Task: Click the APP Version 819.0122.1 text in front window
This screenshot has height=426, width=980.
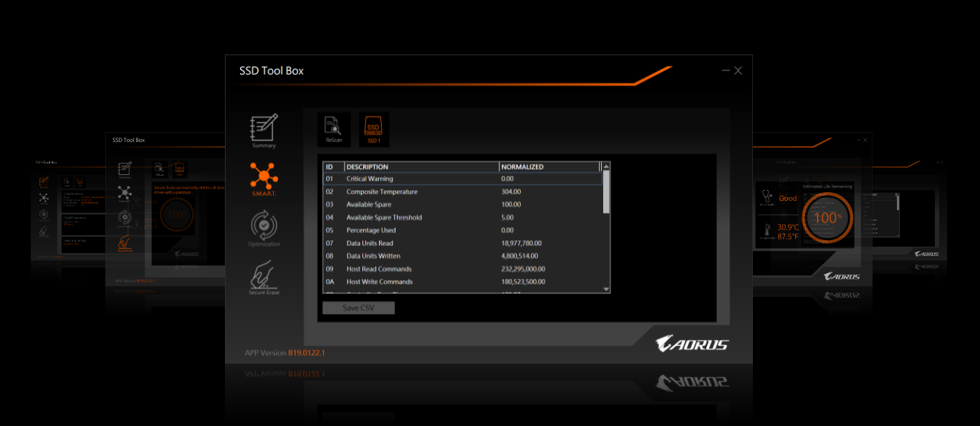Action: tap(285, 353)
